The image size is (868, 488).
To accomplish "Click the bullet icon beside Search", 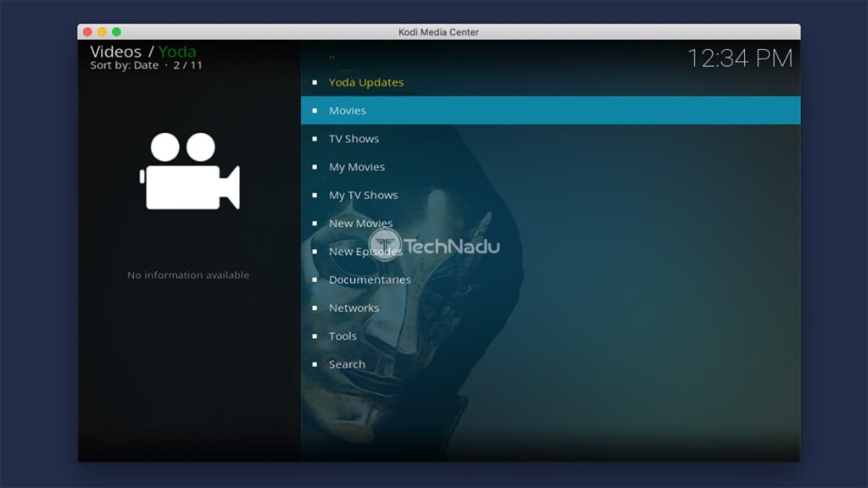I will (315, 364).
